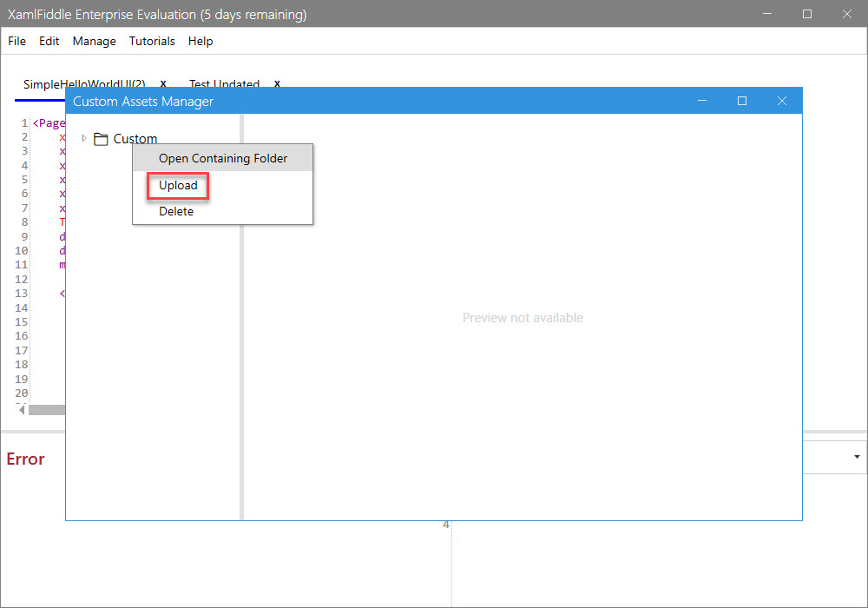Image resolution: width=868 pixels, height=608 pixels.
Task: Open the Tutorials menu
Action: 152,41
